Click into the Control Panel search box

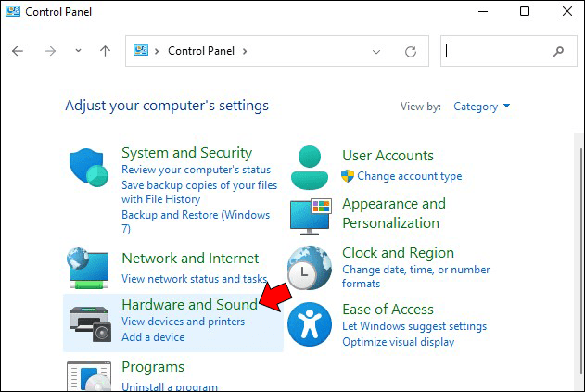(x=496, y=52)
